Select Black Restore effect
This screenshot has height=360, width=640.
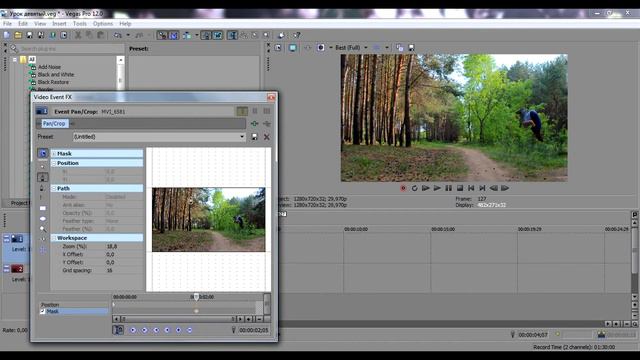[x=53, y=82]
